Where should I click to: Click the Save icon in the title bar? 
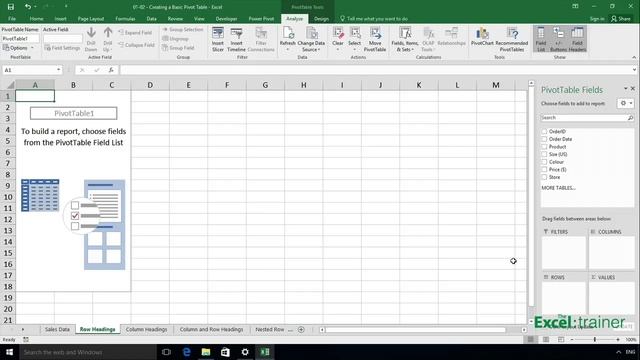tap(11, 7)
